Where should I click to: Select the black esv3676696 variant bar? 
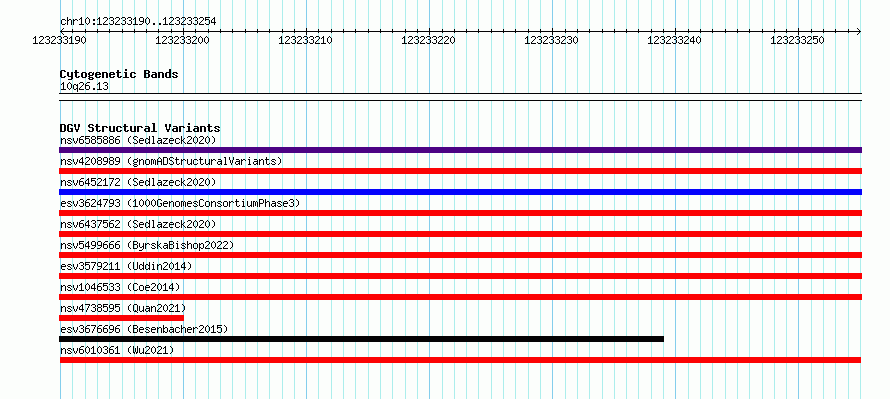362,339
